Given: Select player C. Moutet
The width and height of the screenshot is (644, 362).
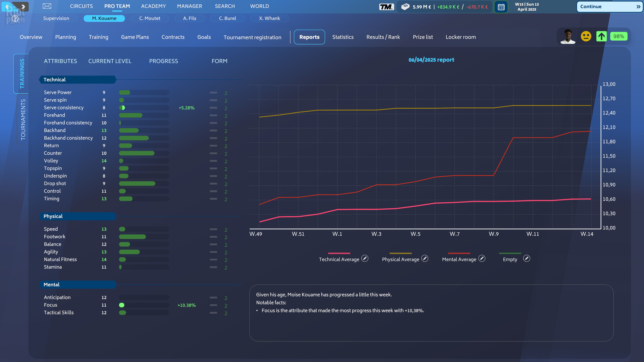Looking at the screenshot, I should coord(150,18).
